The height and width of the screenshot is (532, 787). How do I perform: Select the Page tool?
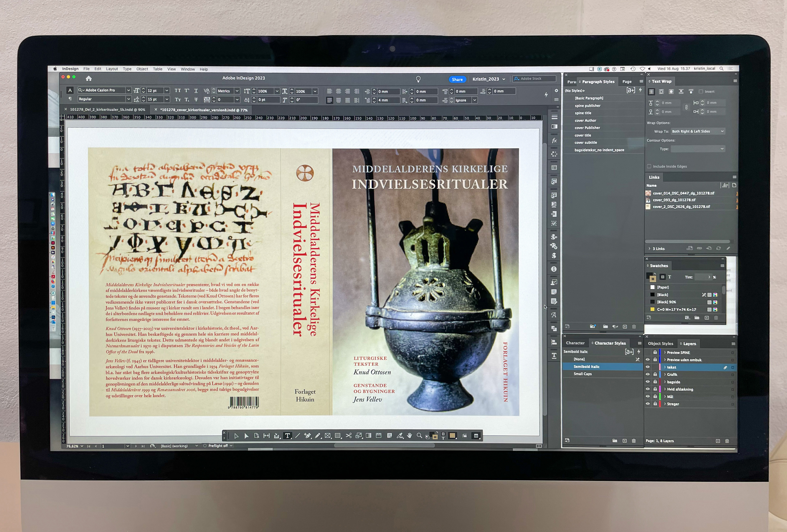tap(256, 436)
